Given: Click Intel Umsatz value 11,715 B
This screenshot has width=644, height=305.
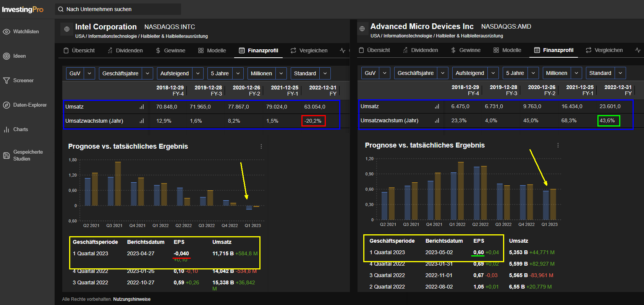Looking at the screenshot, I should 223,253.
